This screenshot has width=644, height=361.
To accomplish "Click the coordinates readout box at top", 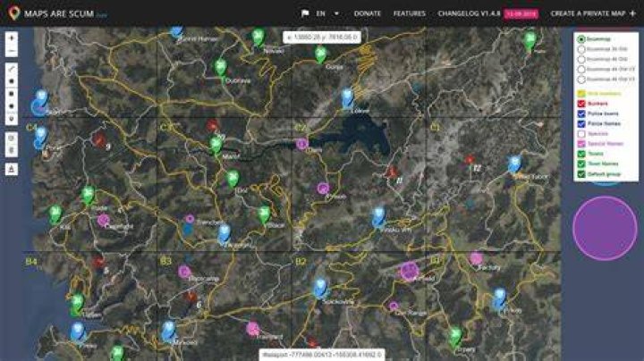I will 322,38.
